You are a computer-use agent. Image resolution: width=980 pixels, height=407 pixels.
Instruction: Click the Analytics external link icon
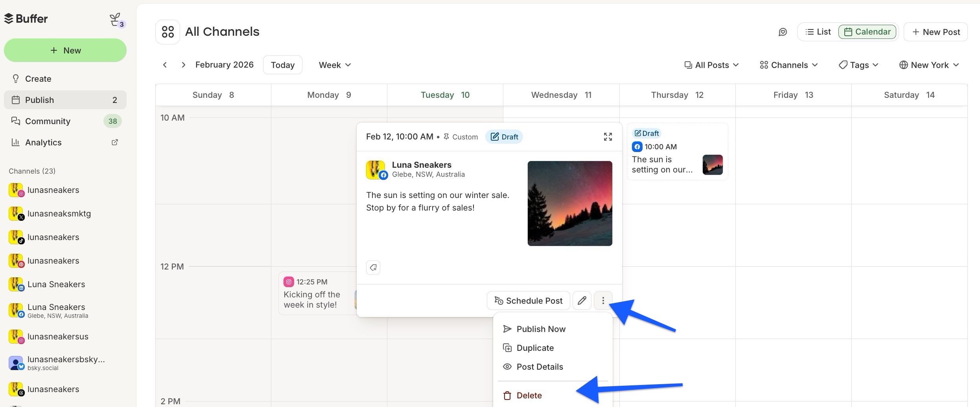click(114, 142)
